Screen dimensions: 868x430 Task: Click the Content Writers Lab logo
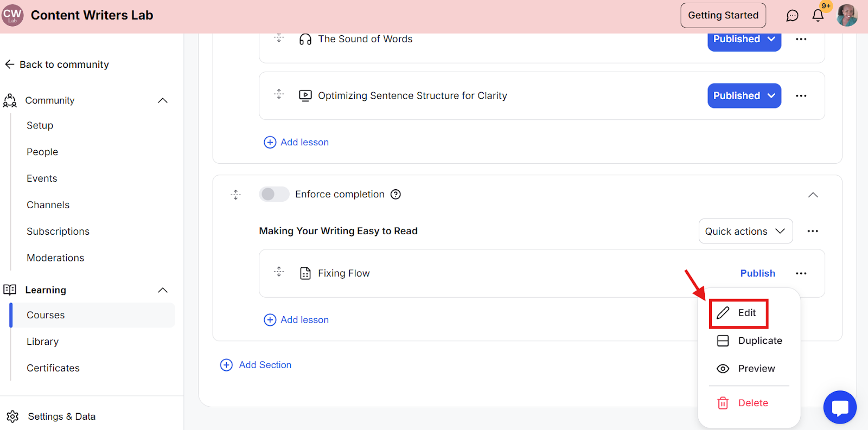(x=12, y=15)
